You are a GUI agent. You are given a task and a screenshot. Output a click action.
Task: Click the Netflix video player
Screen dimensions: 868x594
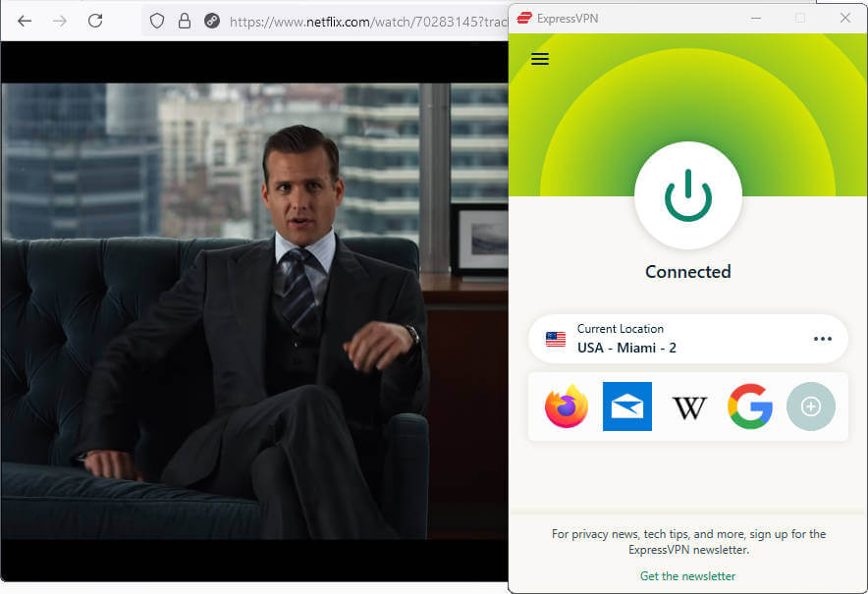(x=254, y=311)
